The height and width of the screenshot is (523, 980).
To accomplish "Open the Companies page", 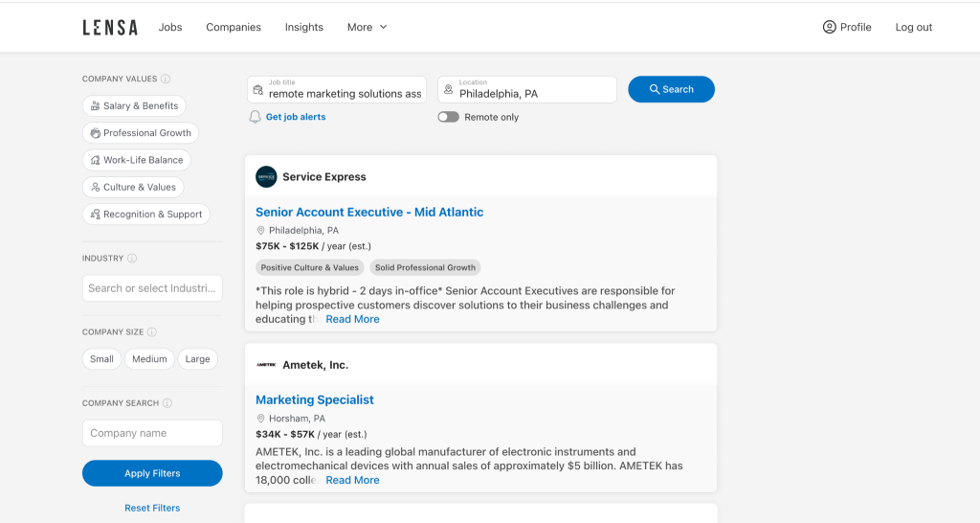I will point(234,28).
